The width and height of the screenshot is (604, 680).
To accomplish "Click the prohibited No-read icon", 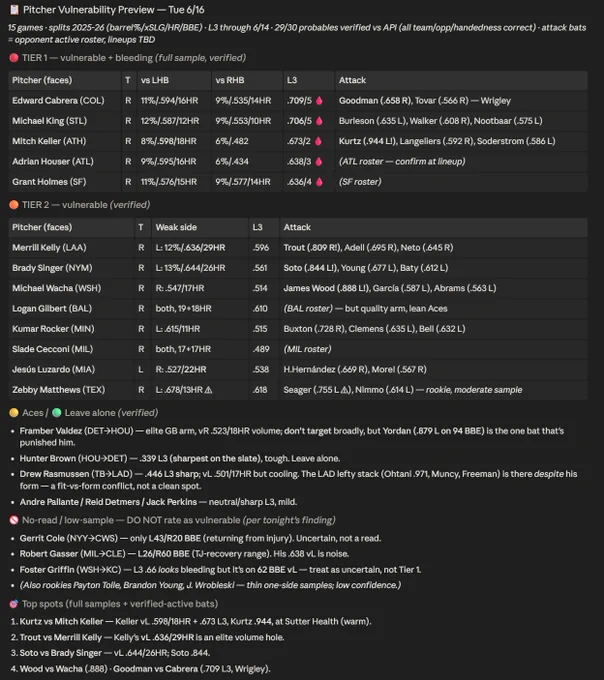I will (x=14, y=520).
